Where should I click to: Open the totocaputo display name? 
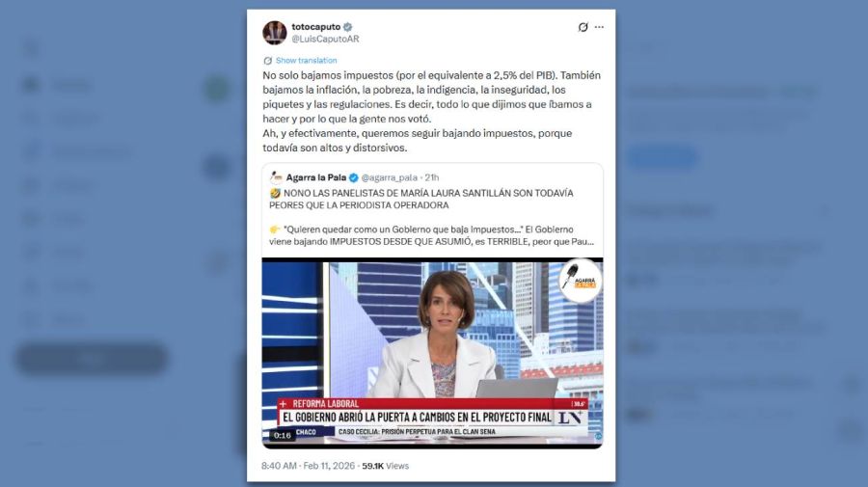316,27
